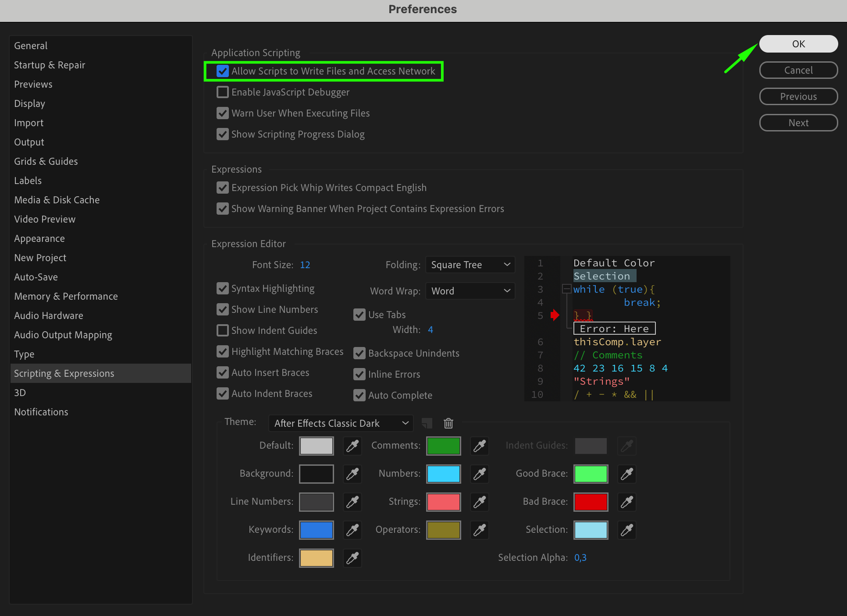Image resolution: width=847 pixels, height=616 pixels.
Task: Toggle Show Indent Guides checkbox
Action: [x=223, y=330]
